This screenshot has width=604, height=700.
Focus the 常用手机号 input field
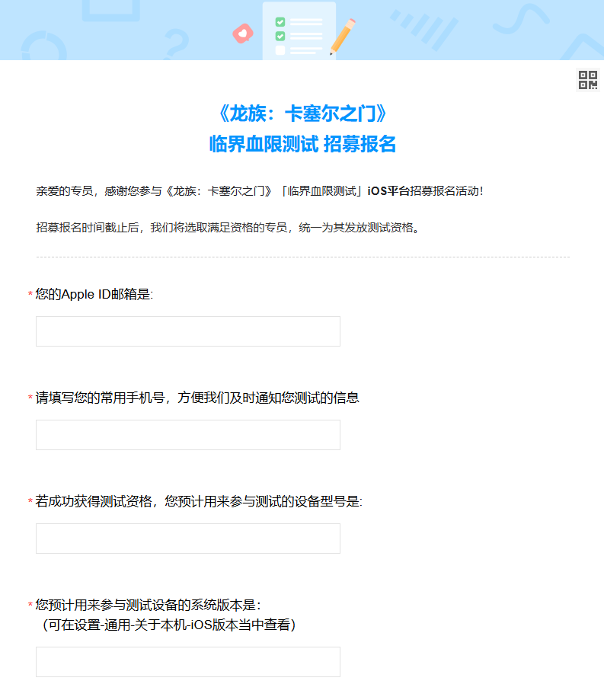[x=188, y=435]
